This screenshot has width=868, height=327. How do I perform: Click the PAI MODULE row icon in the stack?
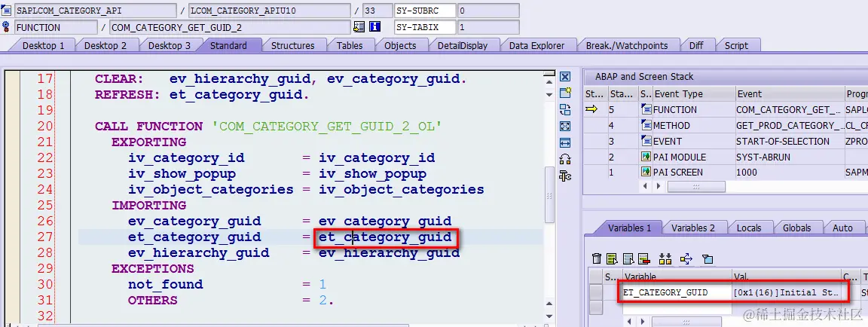coord(646,157)
